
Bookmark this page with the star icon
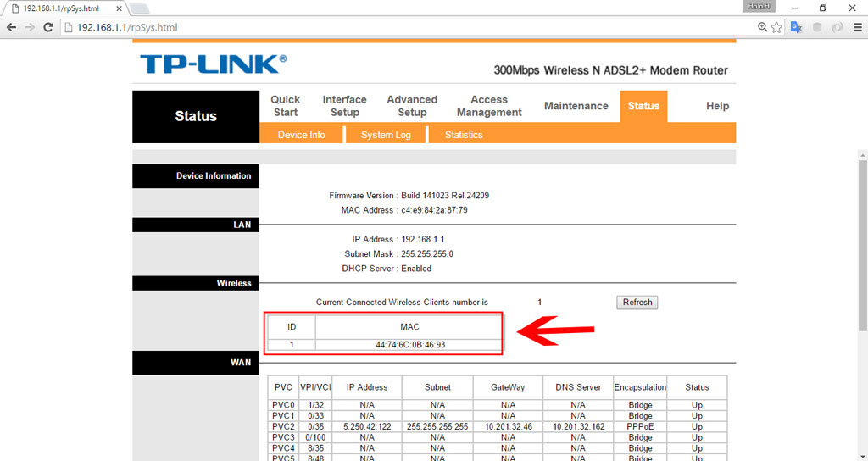coord(776,27)
